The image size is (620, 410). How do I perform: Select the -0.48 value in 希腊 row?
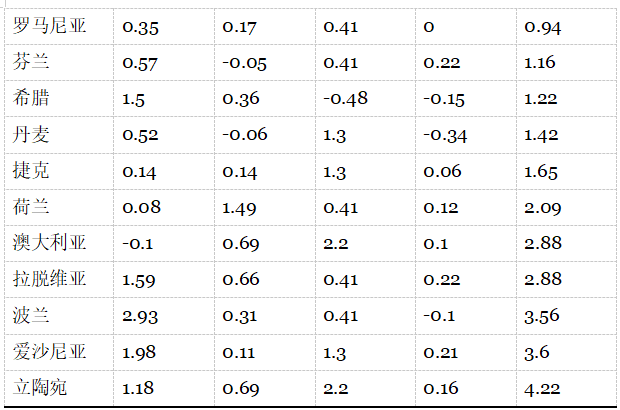(343, 99)
